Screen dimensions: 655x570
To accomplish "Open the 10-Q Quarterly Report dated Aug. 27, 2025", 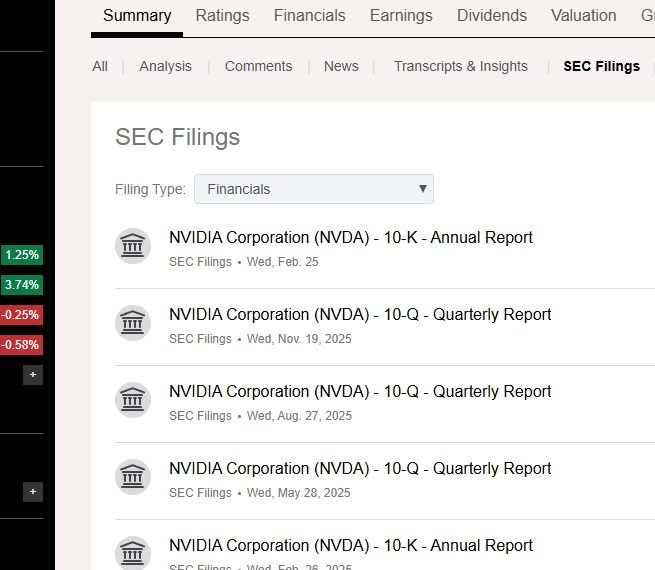I will pos(360,392).
